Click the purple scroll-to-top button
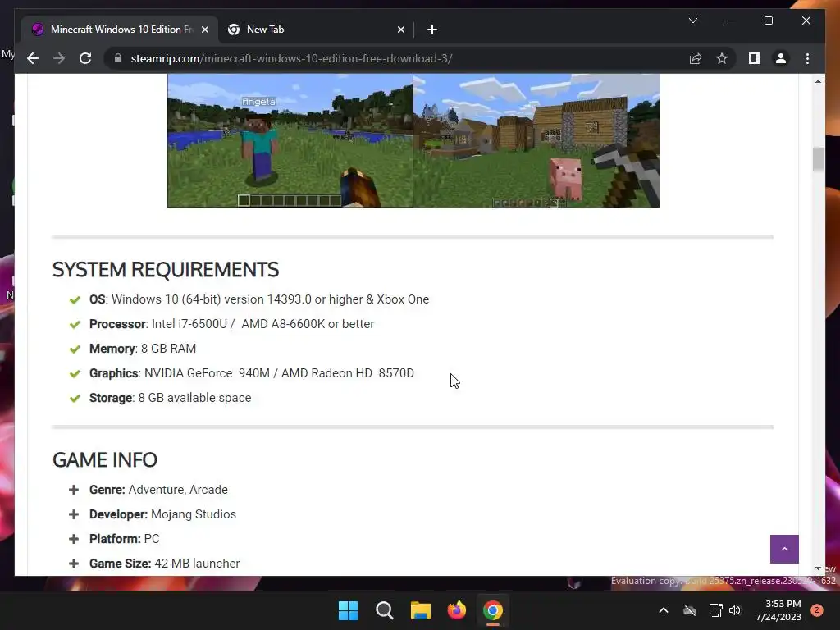 [x=784, y=549]
